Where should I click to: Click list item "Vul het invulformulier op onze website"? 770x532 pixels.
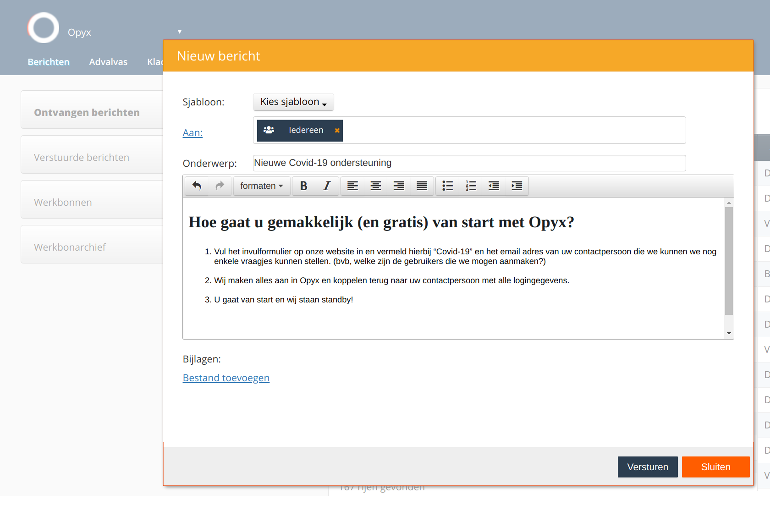[465, 256]
